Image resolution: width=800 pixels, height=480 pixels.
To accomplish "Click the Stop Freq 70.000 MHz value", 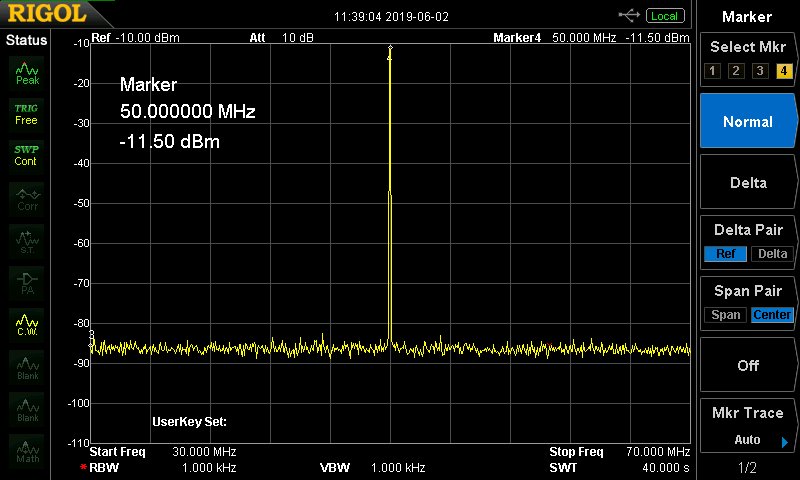I will coord(658,451).
